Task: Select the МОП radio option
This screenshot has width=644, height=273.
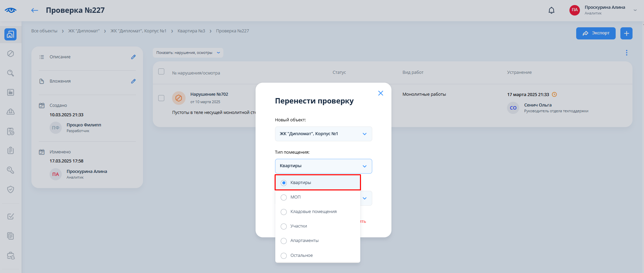Action: click(284, 197)
